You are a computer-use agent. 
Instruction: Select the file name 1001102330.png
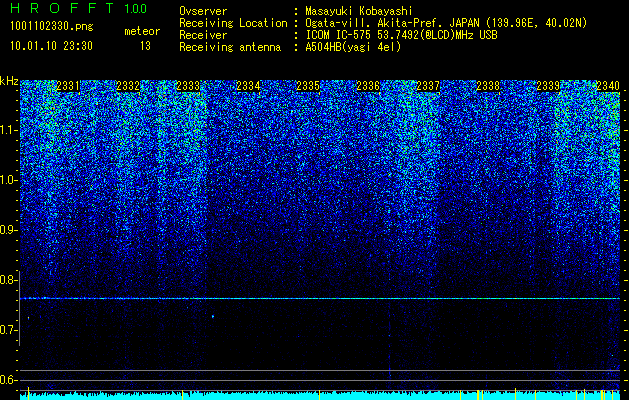point(52,27)
